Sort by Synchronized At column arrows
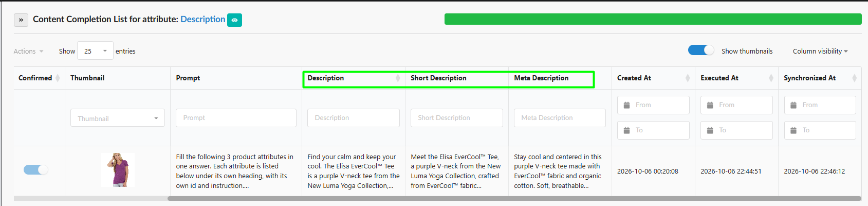The image size is (868, 206). click(854, 78)
